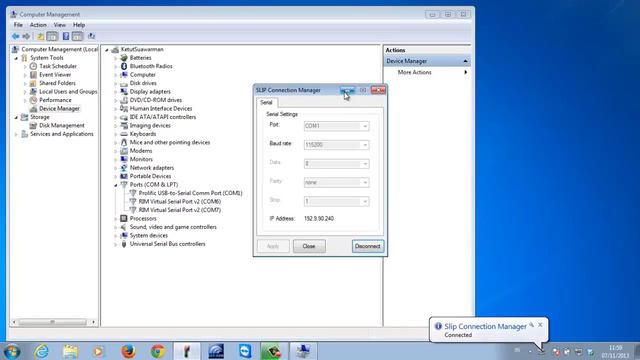Viewport: 640px width, 360px height.
Task: Open the Action menu
Action: [38, 25]
